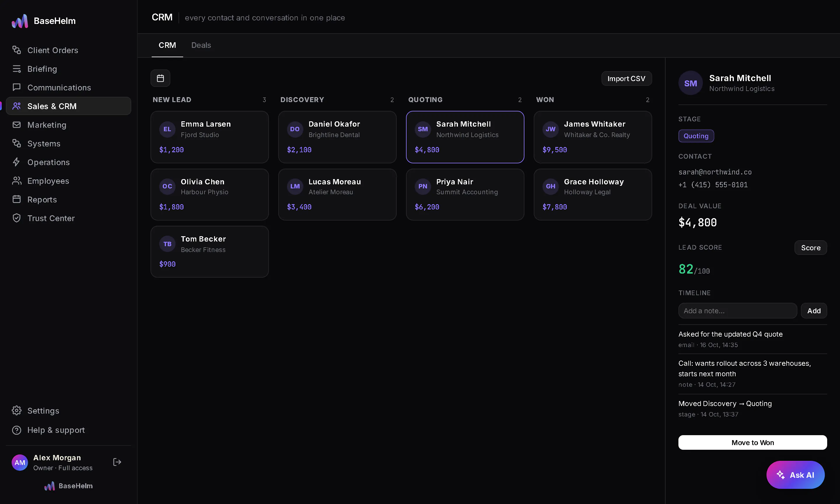840x504 pixels.
Task: Open Client Orders from sidebar
Action: coord(68,50)
